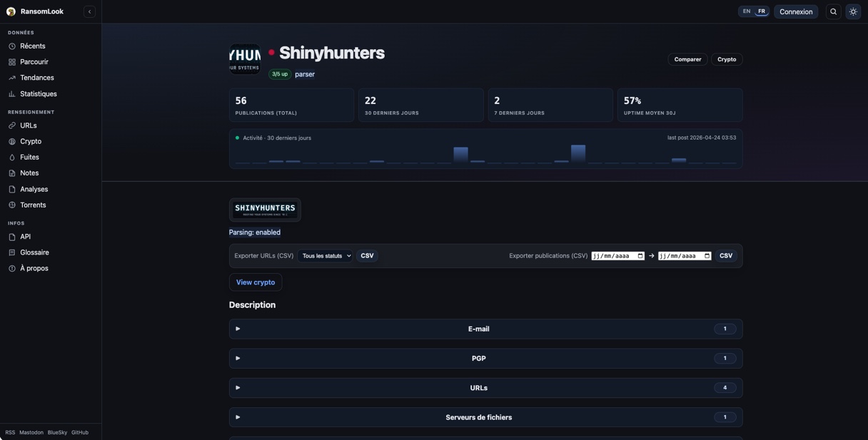Open Parcourir in the sidebar
Viewport: 868px width, 440px height.
pyautogui.click(x=34, y=62)
